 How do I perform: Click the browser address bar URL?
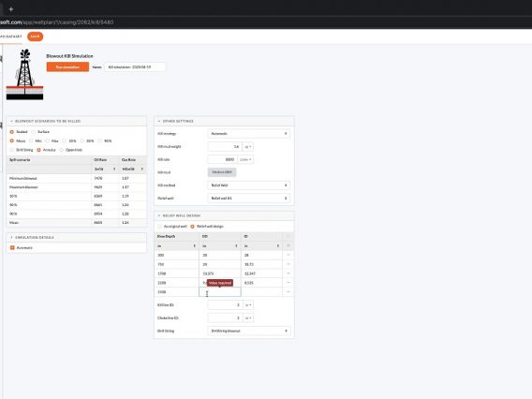(56, 22)
